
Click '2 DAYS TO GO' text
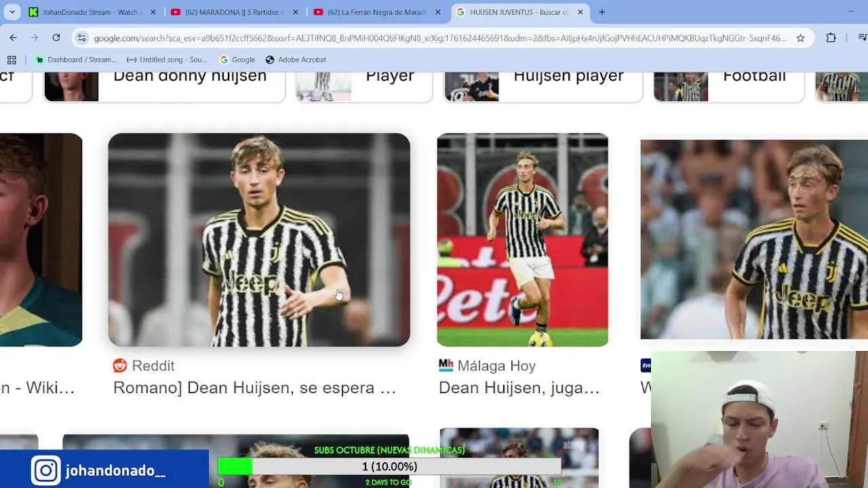point(389,483)
